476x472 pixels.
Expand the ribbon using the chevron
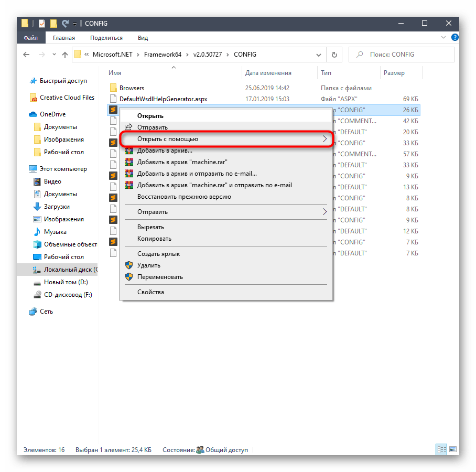pos(445,38)
